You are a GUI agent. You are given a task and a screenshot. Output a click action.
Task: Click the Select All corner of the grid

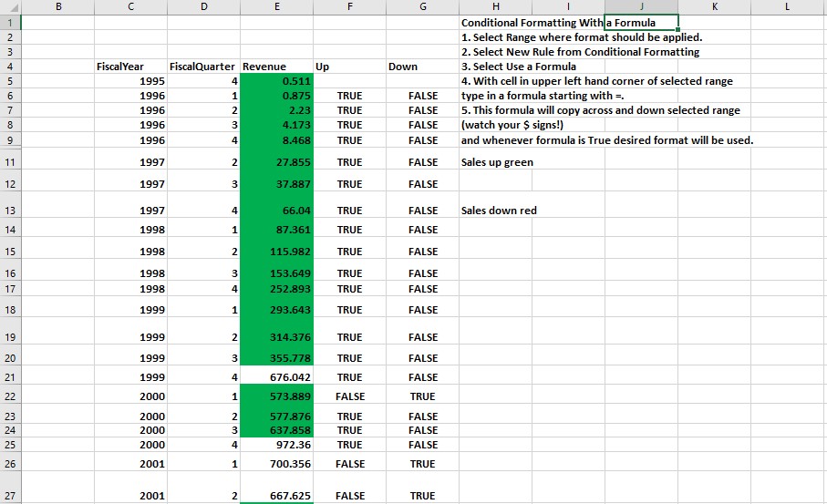click(x=9, y=6)
